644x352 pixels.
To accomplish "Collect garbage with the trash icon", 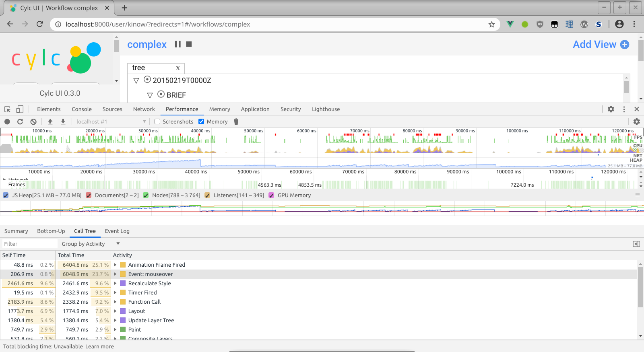I will pos(236,121).
